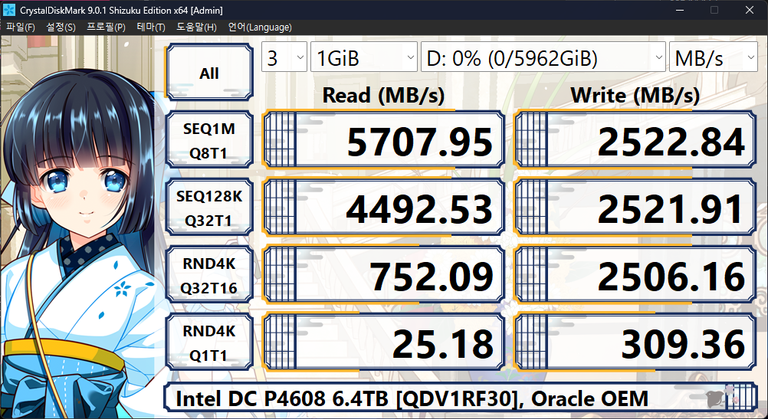Close the CrystalDiskMark window
The width and height of the screenshot is (768, 419).
749,10
